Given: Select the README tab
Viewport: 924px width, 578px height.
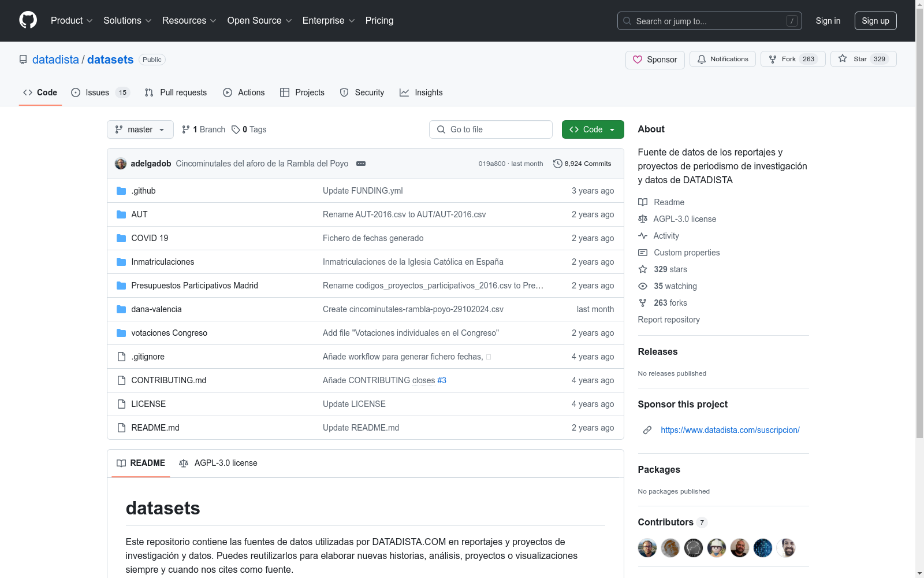Looking at the screenshot, I should 141,463.
